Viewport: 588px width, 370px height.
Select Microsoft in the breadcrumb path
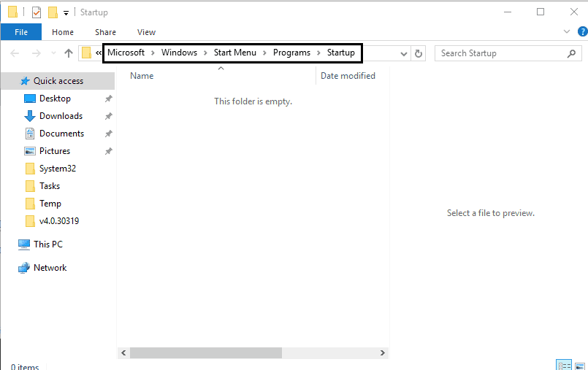click(126, 53)
